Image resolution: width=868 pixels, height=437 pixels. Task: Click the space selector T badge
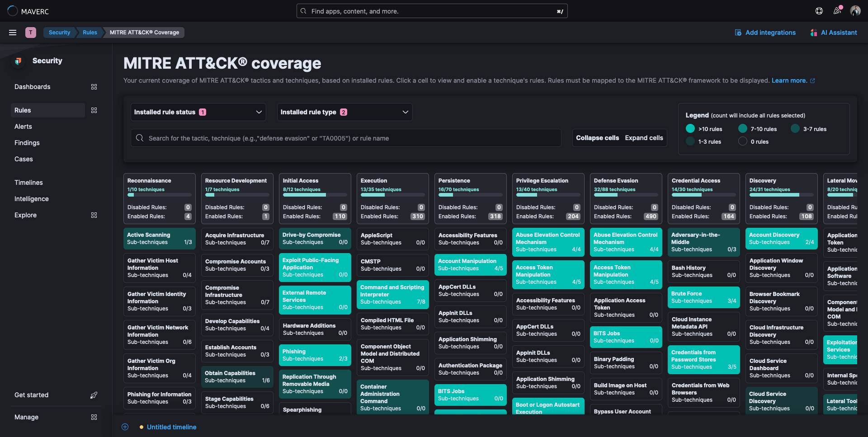[x=31, y=33]
